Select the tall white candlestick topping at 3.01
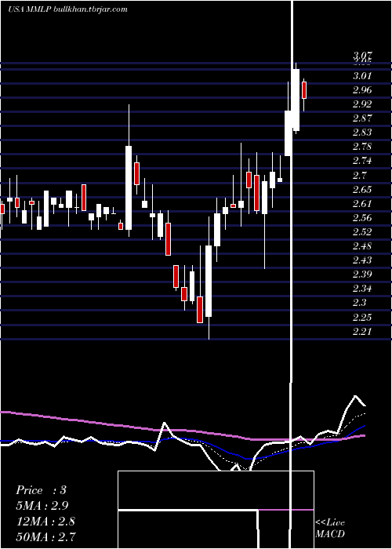Viewport: 392px width, 549px height. (x=296, y=100)
